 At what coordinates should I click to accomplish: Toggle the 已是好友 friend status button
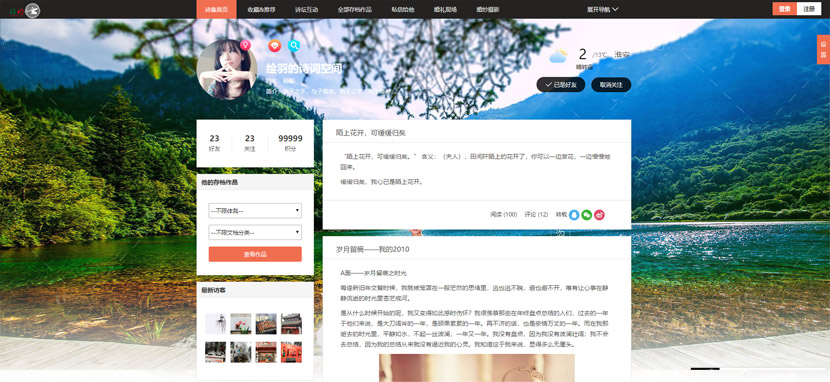tap(561, 85)
